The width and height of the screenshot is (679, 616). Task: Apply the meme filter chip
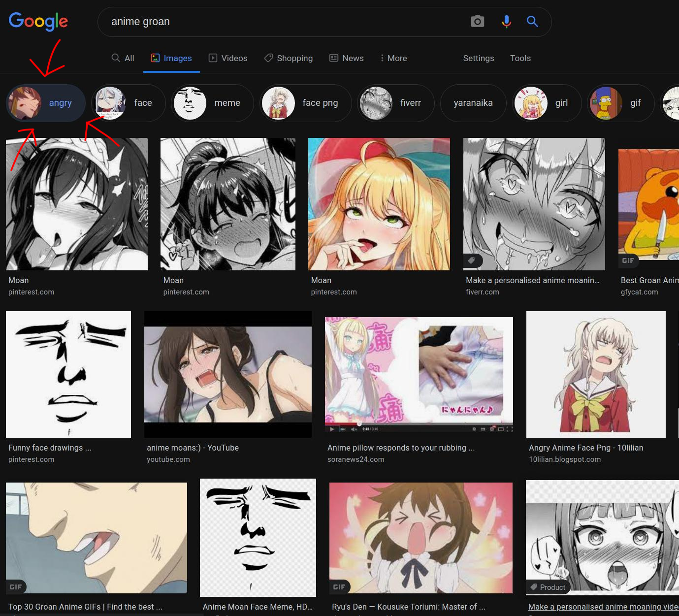coord(212,103)
